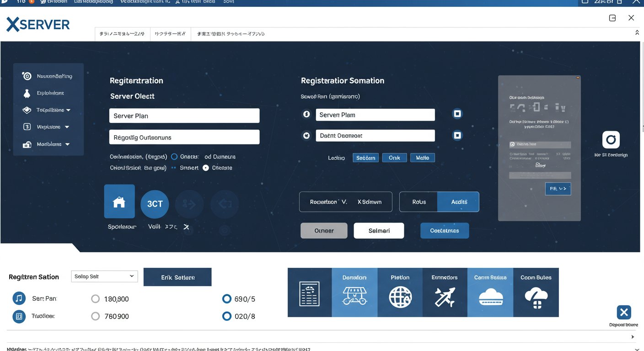Click the music note icon beside Sem Pan
This screenshot has height=351, width=644.
click(19, 299)
